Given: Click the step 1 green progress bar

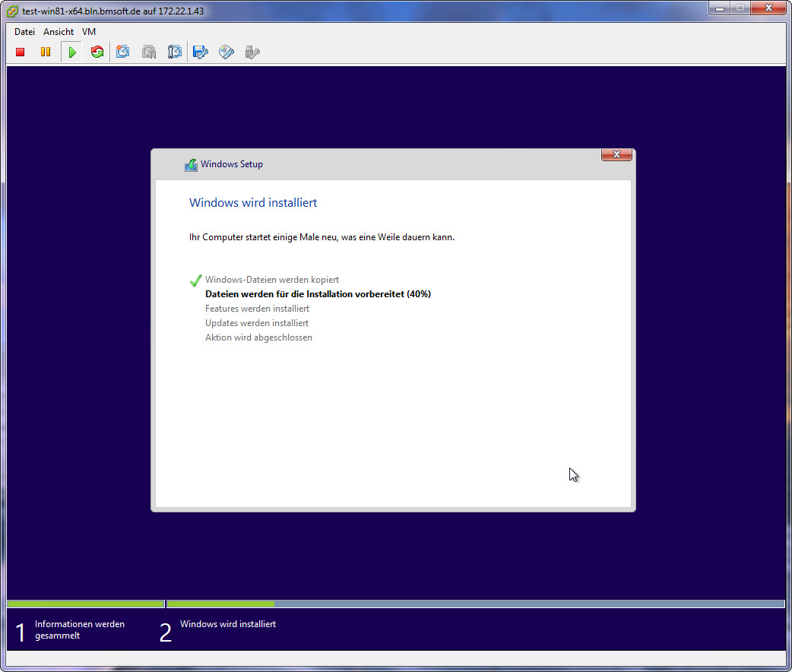Looking at the screenshot, I should click(x=86, y=604).
